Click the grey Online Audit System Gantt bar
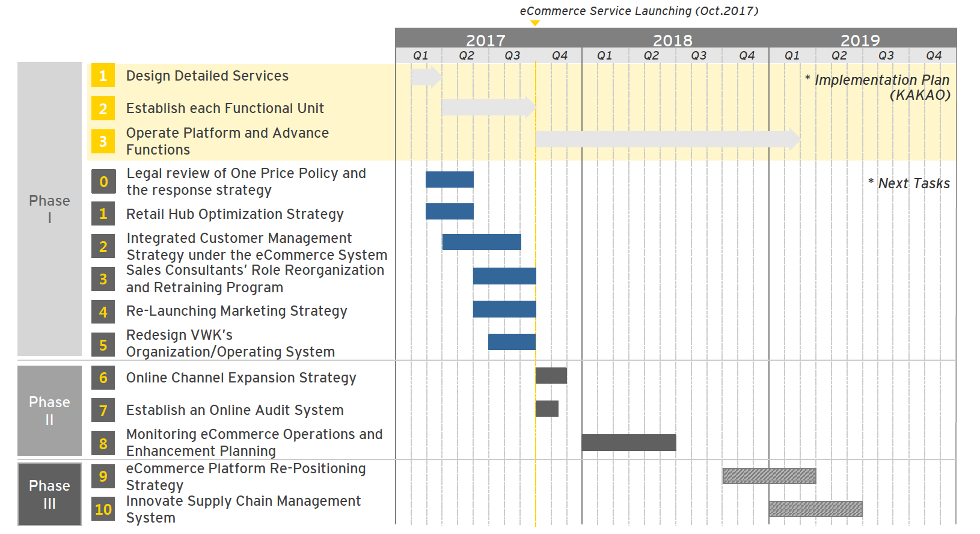 click(547, 408)
